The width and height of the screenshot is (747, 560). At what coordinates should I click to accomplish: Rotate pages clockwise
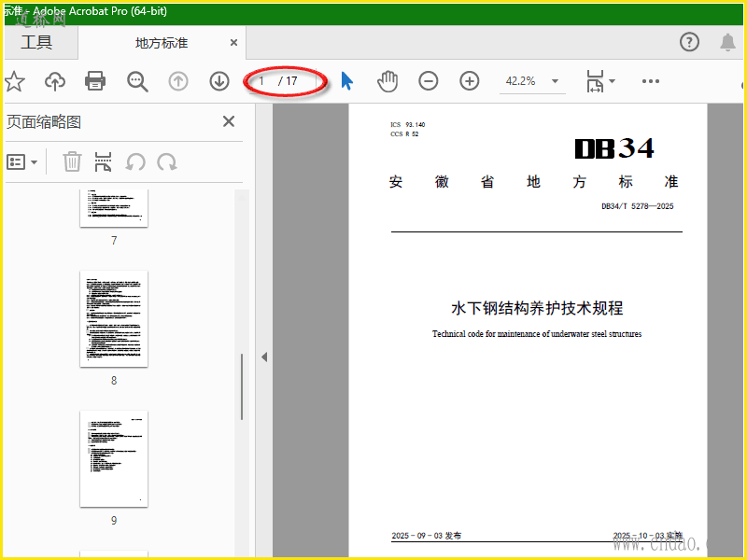coord(167,162)
